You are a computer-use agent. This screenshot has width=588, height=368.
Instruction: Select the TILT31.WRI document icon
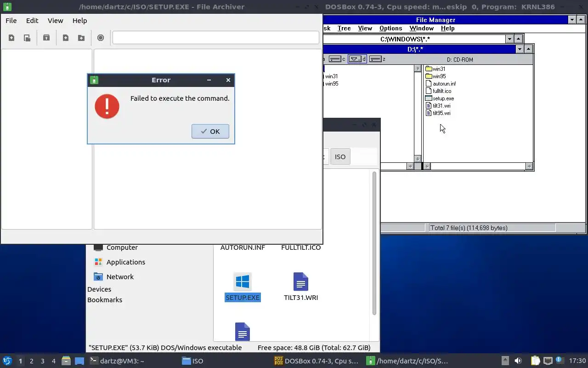pos(301,282)
